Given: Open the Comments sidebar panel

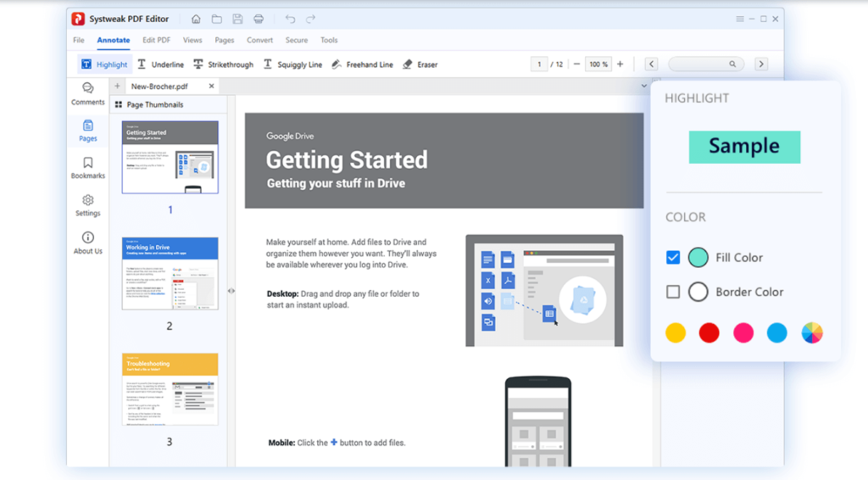Looking at the screenshot, I should tap(88, 94).
